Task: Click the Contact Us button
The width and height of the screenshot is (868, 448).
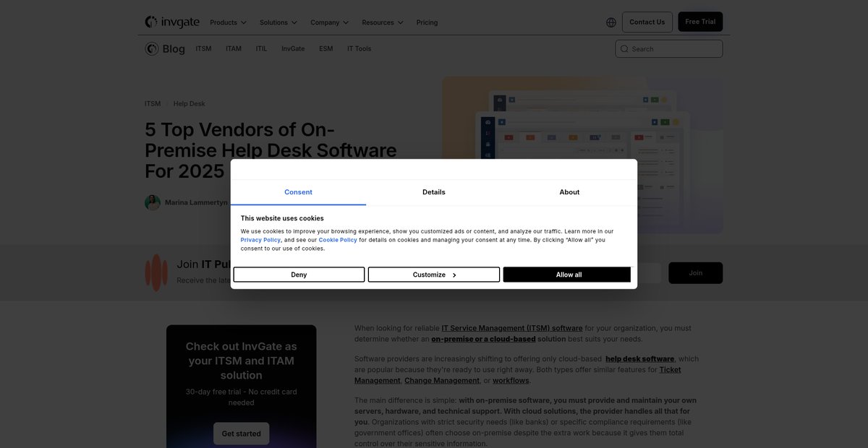Action: (647, 22)
